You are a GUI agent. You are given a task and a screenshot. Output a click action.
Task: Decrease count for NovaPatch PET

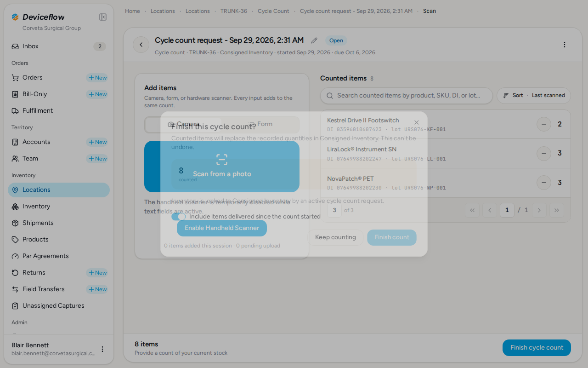point(544,183)
